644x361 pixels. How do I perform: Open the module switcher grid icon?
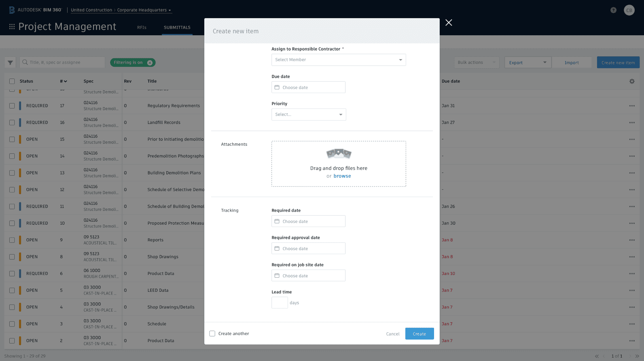[12, 27]
